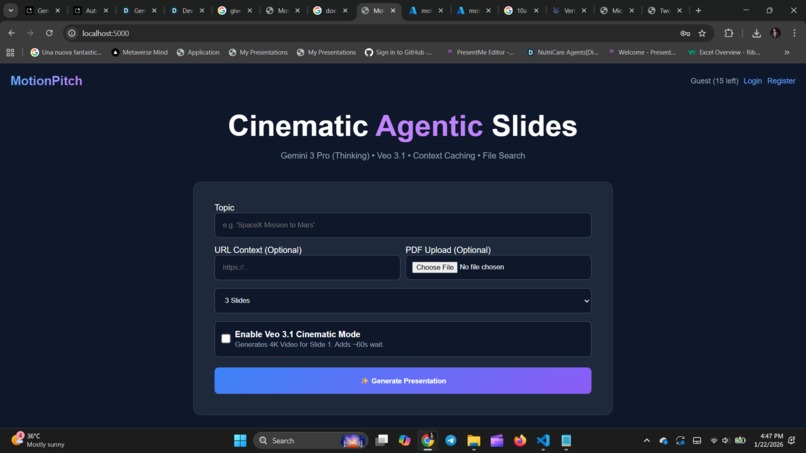Show more bookmarks via double chevron
The image size is (806, 453).
tap(786, 52)
